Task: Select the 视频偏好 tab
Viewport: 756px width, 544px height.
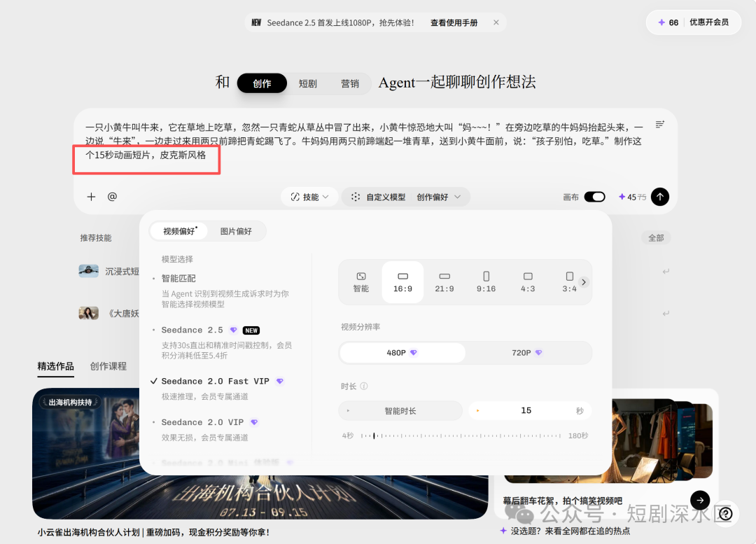Action: tap(179, 232)
